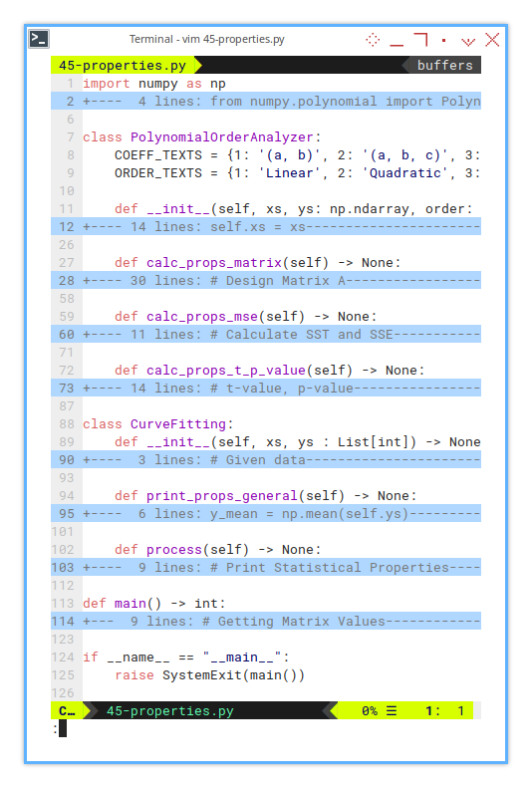Click the 45-properties.py filename in statusline
The width and height of the screenshot is (532, 788).
169,711
